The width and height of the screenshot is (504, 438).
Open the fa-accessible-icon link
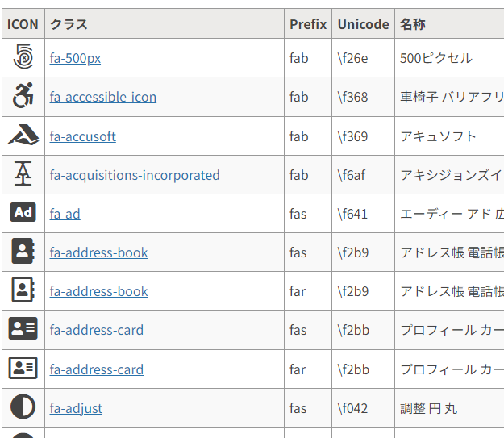(103, 97)
